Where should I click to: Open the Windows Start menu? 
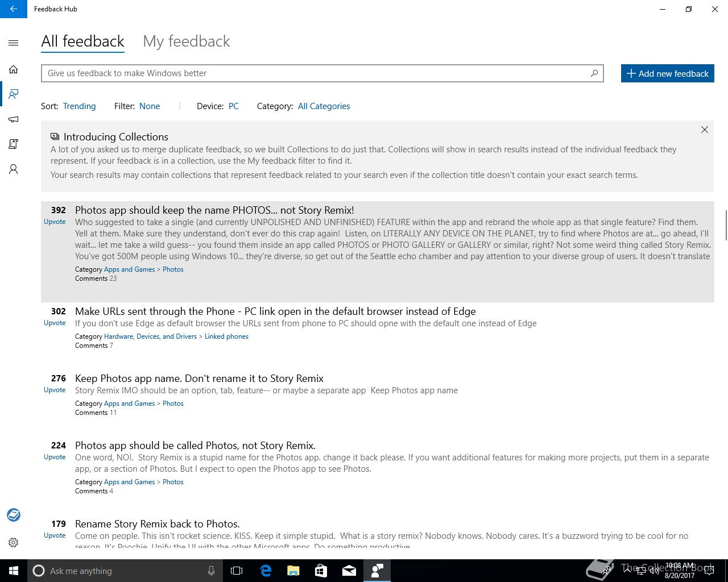(x=14, y=571)
